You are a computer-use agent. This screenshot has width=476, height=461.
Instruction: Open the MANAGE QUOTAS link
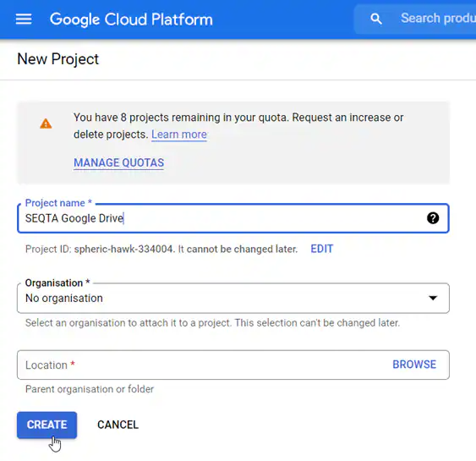[118, 162]
